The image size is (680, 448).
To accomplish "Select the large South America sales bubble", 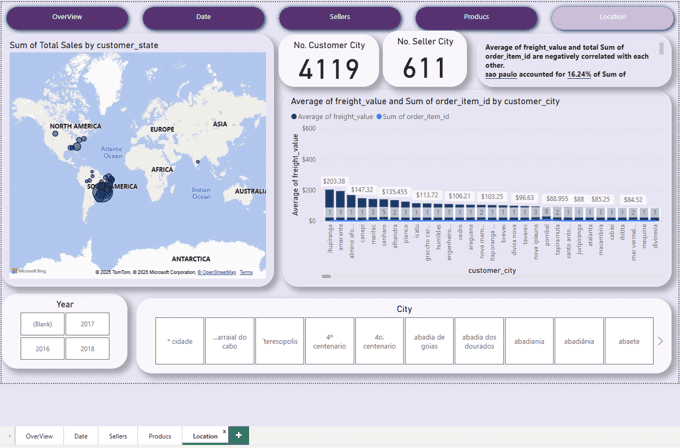I will 104,190.
